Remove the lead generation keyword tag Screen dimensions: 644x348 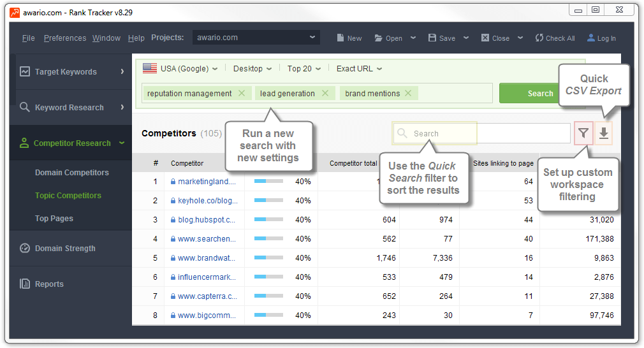click(x=325, y=93)
